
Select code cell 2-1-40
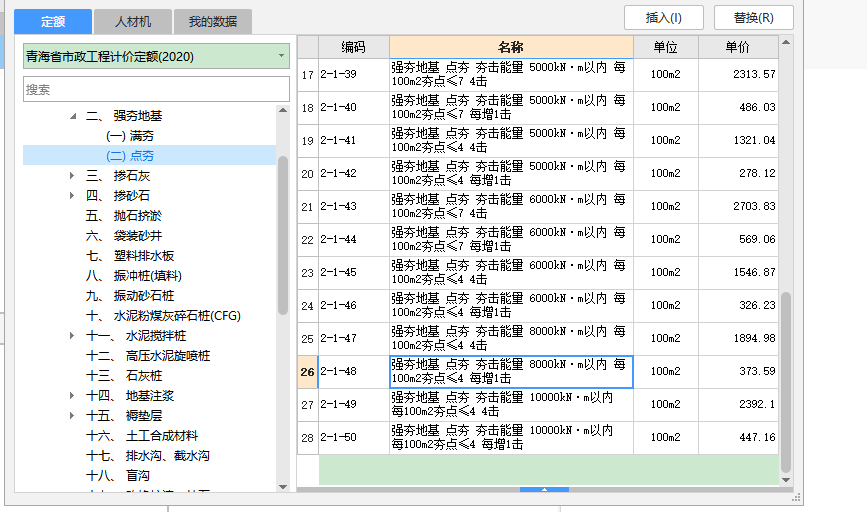pyautogui.click(x=354, y=107)
